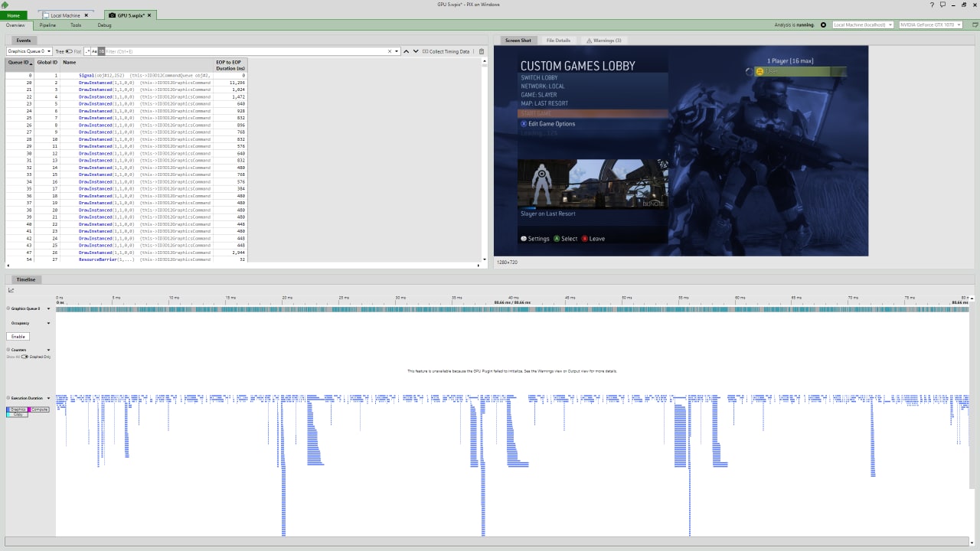Click the 40 ms timeline ruler mark
Viewport: 980px width, 551px height.
[x=513, y=298]
